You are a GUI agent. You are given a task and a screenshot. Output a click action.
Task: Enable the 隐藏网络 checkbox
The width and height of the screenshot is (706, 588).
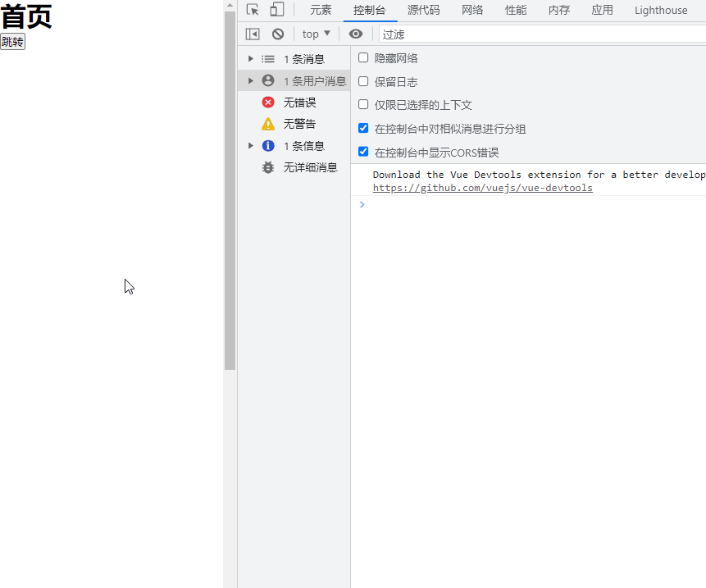[x=363, y=57]
